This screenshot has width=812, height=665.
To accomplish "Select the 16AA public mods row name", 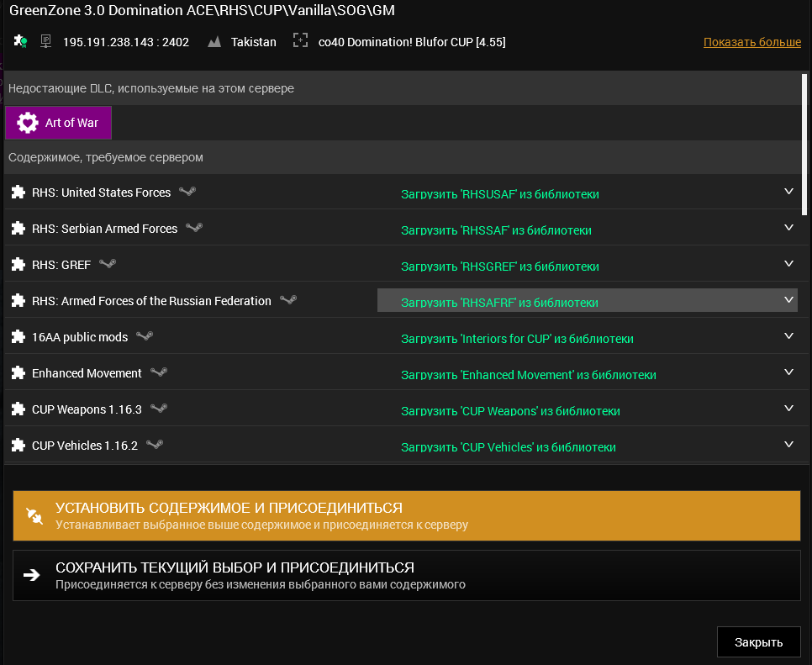I will 80,337.
